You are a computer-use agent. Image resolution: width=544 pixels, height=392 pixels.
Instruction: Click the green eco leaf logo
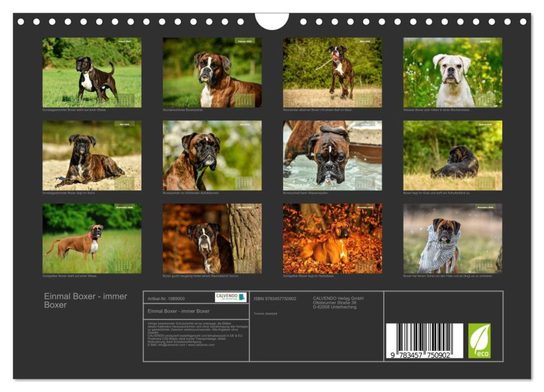coord(479,341)
